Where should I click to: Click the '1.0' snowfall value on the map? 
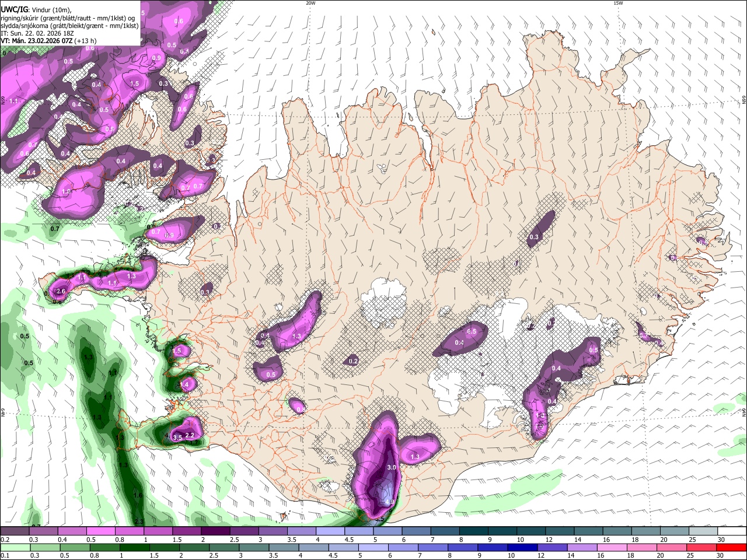pyautogui.click(x=66, y=191)
